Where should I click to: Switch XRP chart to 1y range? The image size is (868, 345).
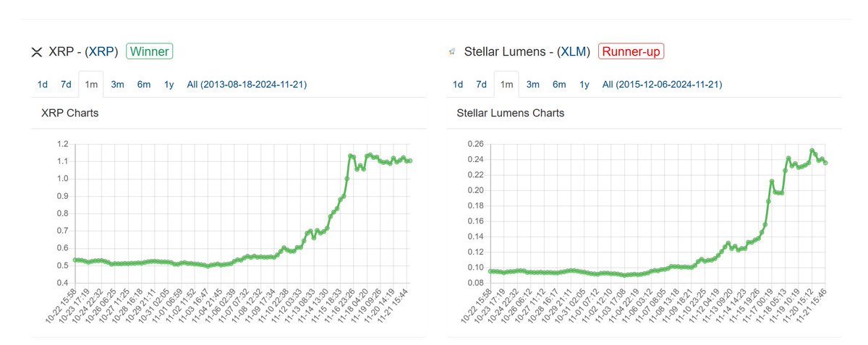[169, 85]
